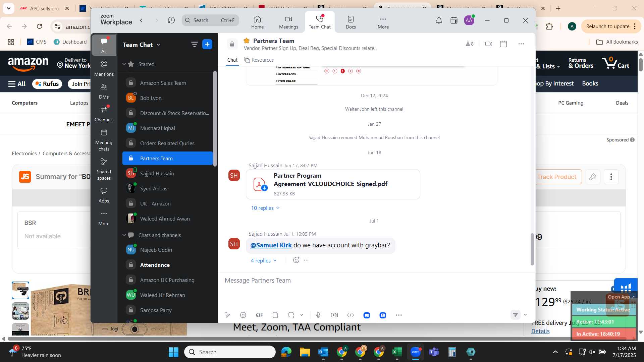Open Excel from taskbar
The height and width of the screenshot is (362, 644).
tap(397, 352)
